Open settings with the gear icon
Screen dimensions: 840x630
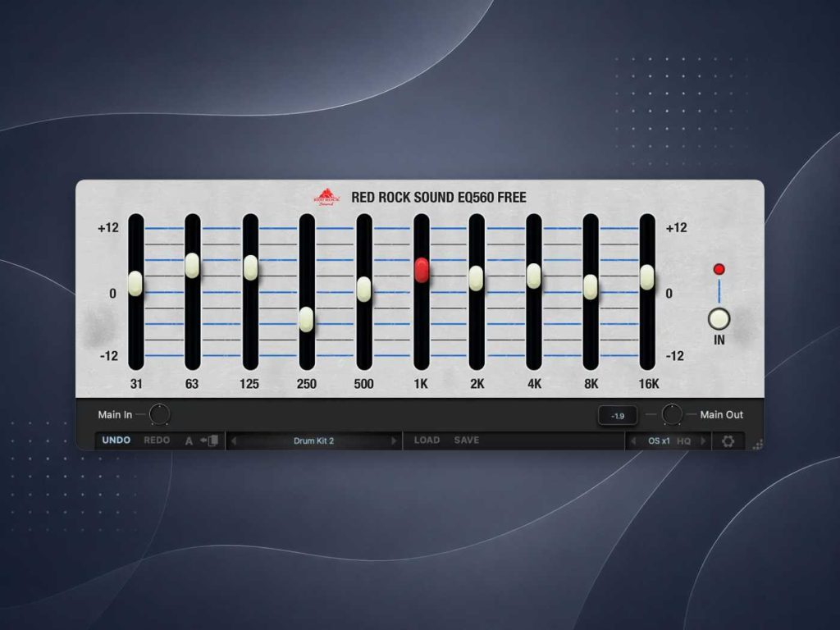[728, 441]
